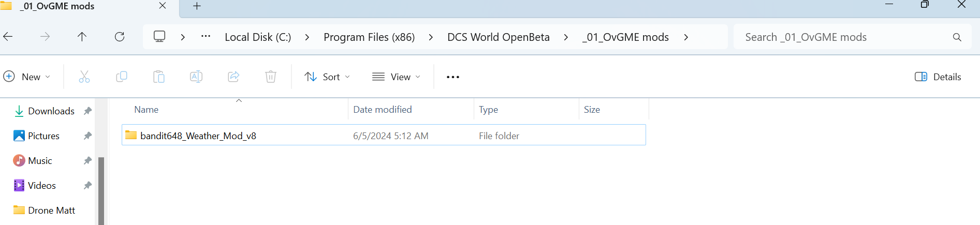Screen dimensions: 980x225
Task: Click the Delete trash icon
Action: [x=271, y=77]
